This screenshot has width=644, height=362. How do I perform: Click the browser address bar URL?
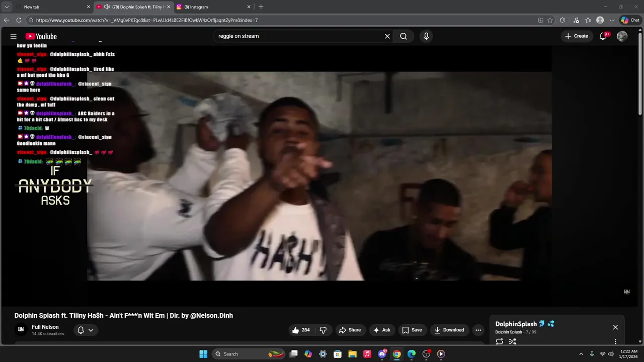click(x=147, y=20)
